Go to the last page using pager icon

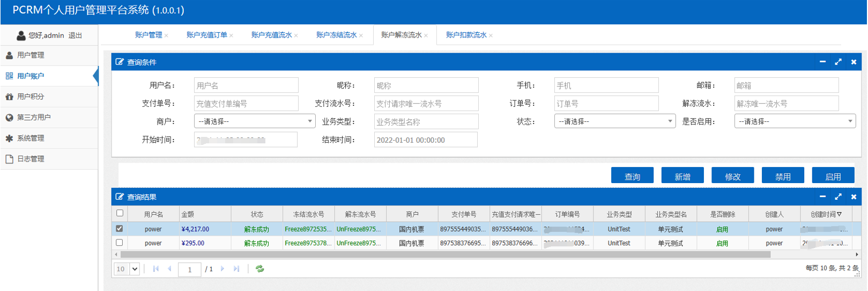pos(236,269)
